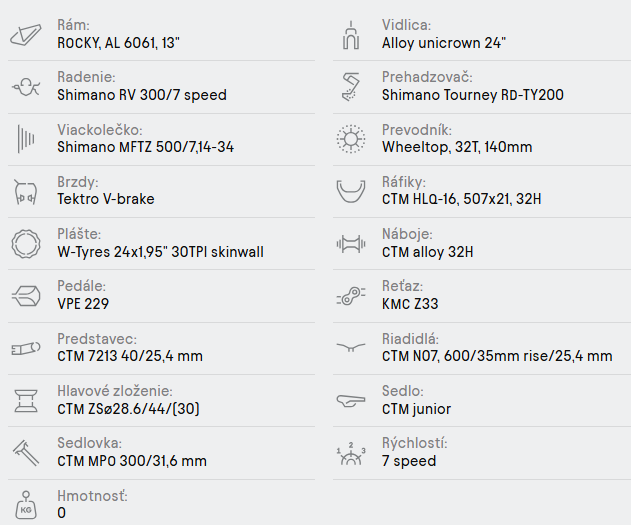Screen dimensions: 631x525
Task: Click the KG weight icon beside Hmotnosť
Action: [24, 505]
